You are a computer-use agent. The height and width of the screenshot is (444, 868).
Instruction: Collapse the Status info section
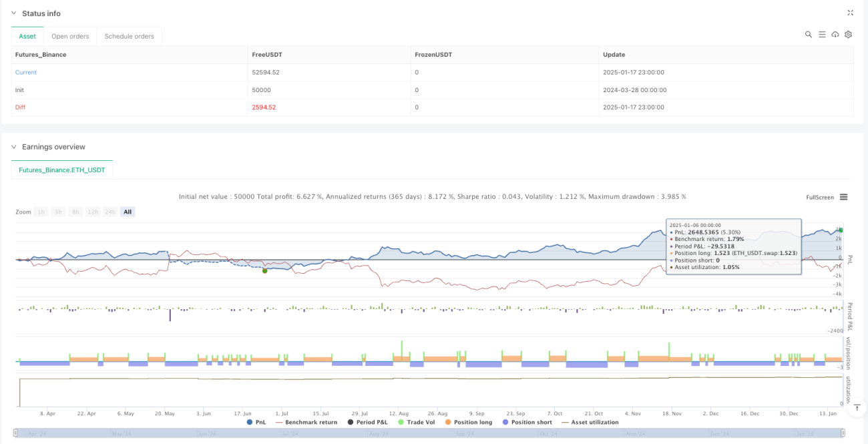click(x=15, y=13)
